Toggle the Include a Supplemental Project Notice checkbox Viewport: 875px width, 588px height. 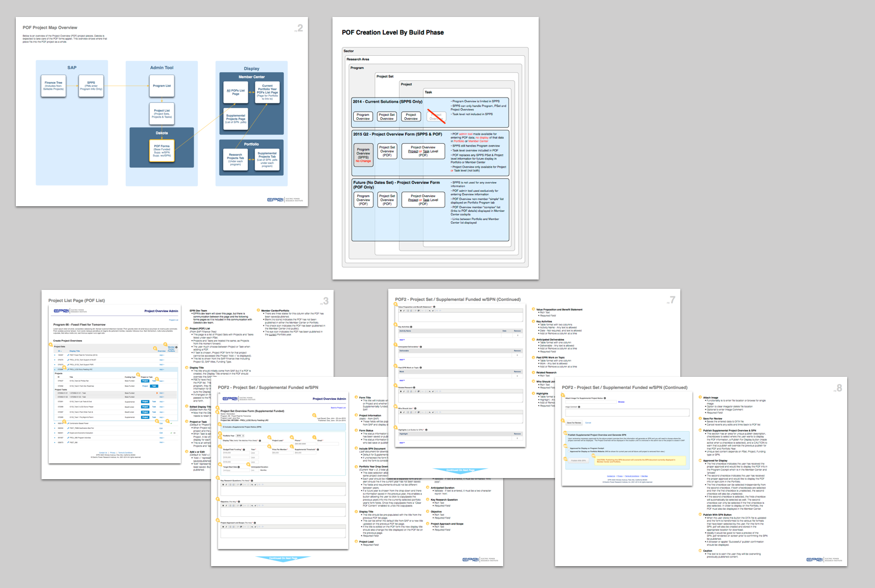(224, 427)
